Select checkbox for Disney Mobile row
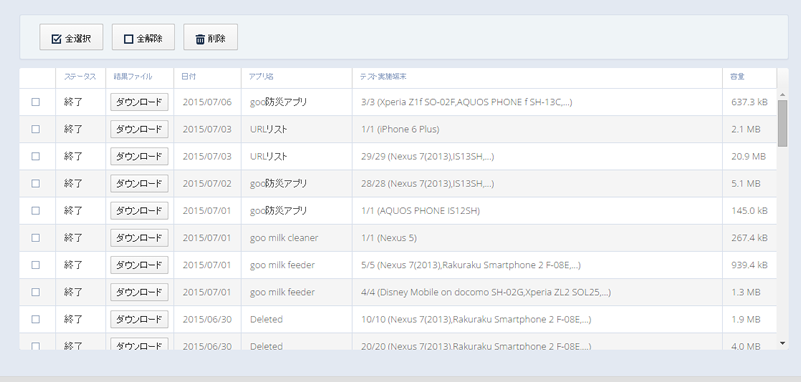 [x=35, y=292]
